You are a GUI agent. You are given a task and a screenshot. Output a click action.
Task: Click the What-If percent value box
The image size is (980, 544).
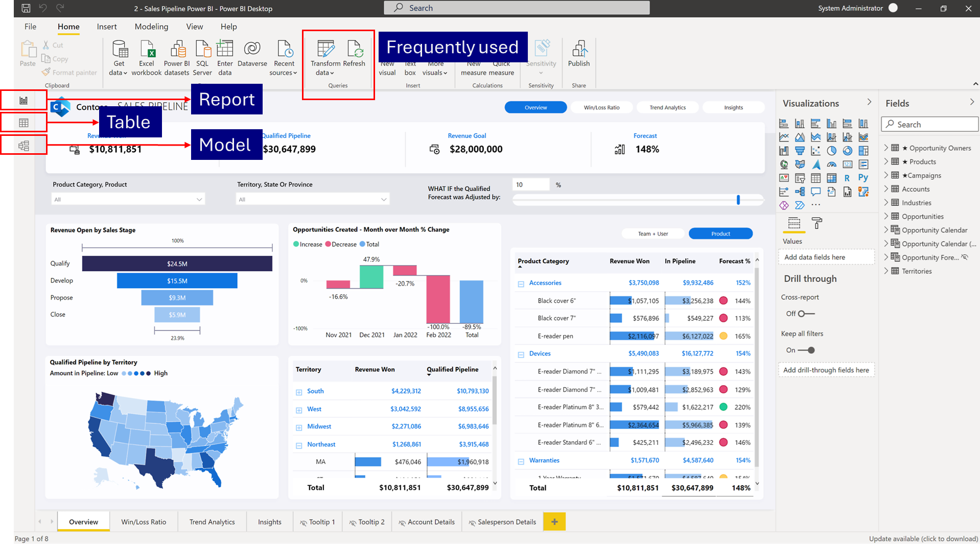pos(531,184)
